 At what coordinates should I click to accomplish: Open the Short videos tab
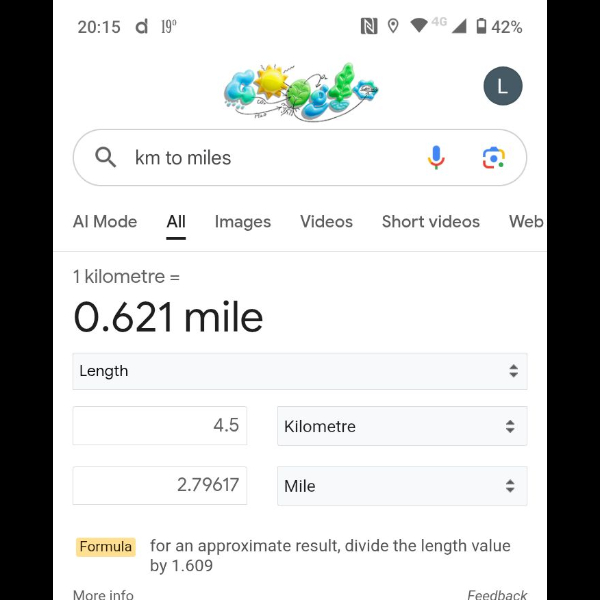pyautogui.click(x=431, y=222)
